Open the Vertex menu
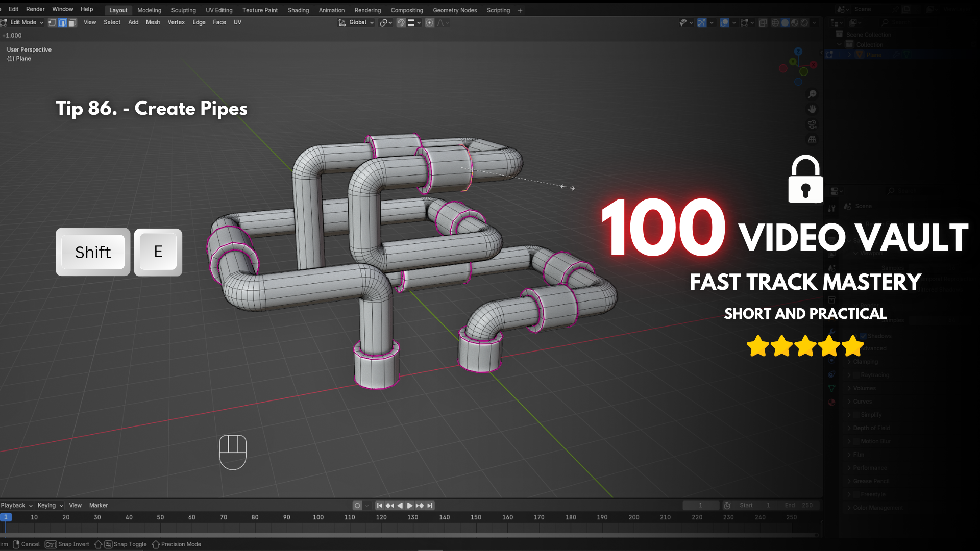This screenshot has height=551, width=980. 176,22
